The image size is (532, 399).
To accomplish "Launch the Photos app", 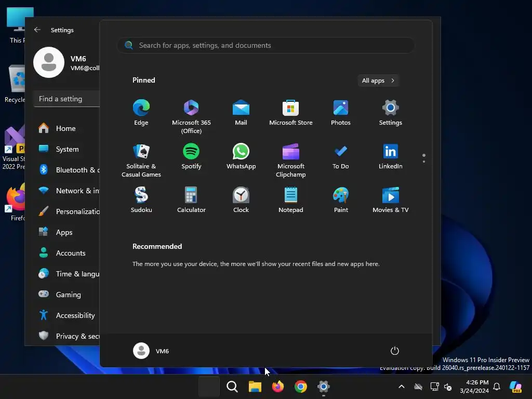I will (x=341, y=112).
